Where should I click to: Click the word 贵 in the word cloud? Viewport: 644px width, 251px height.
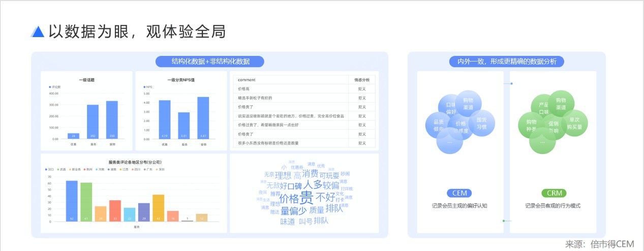click(306, 197)
